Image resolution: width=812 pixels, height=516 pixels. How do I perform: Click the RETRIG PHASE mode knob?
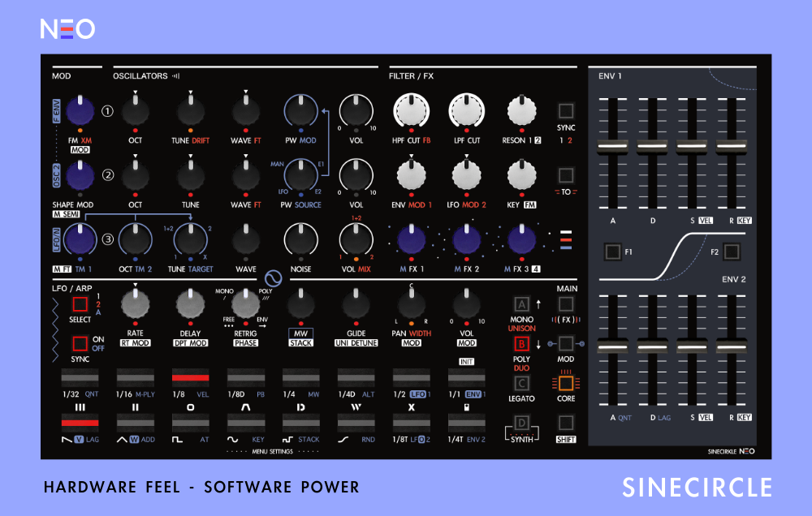tap(245, 303)
